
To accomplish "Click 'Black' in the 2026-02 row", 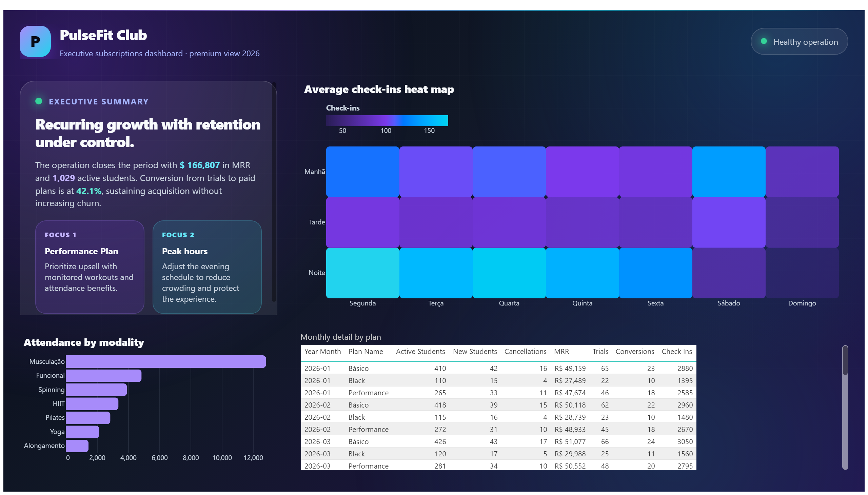I will pyautogui.click(x=356, y=417).
